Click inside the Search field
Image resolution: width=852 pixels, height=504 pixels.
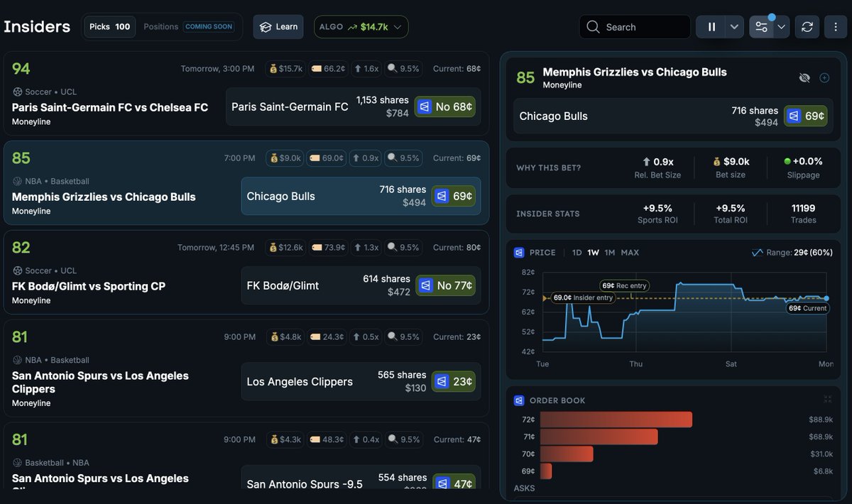tap(635, 26)
